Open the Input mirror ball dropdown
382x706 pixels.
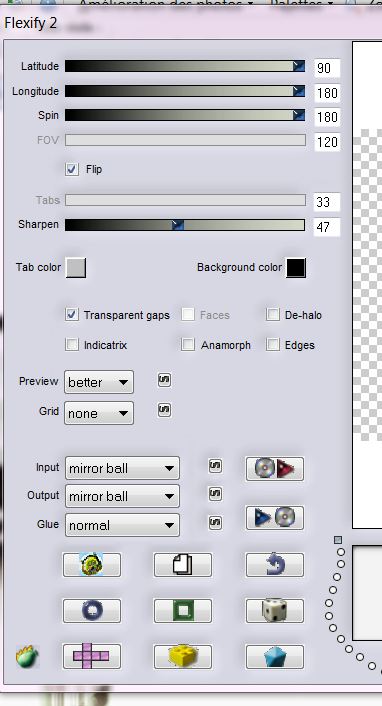click(122, 468)
